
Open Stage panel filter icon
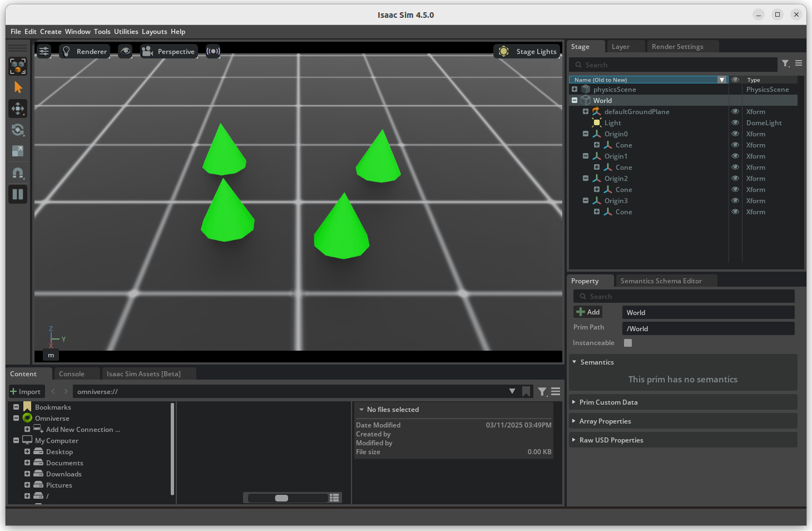(786, 64)
